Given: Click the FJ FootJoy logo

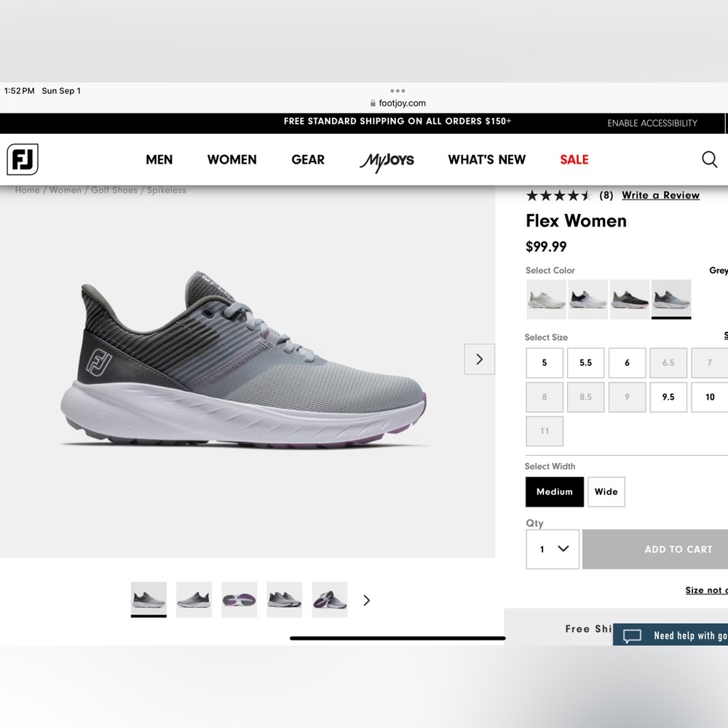Looking at the screenshot, I should click(x=23, y=159).
